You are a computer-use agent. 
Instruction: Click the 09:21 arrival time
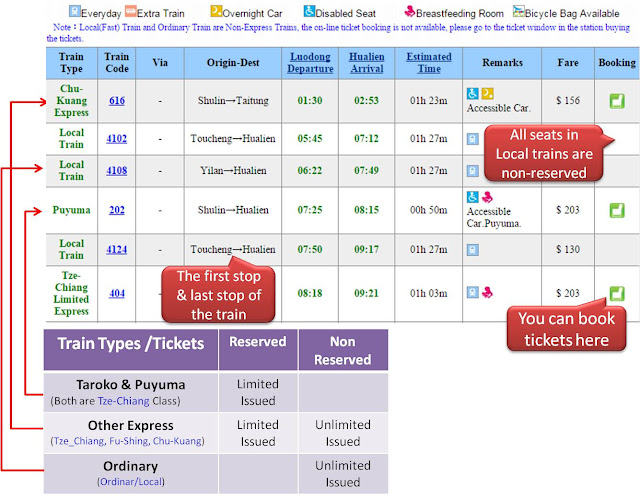[x=367, y=293]
